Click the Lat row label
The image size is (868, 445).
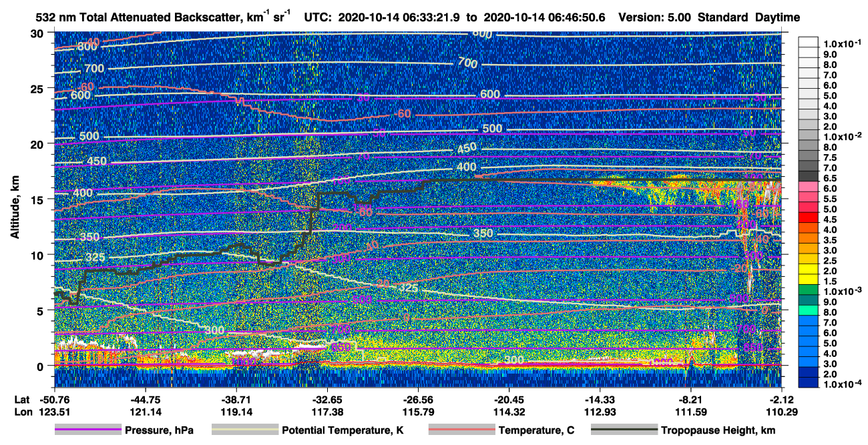tap(21, 400)
